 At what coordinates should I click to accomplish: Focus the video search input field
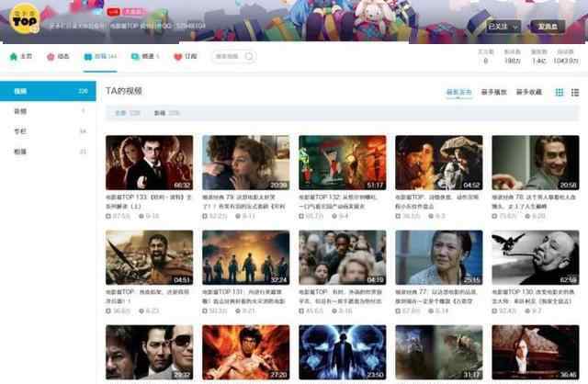click(233, 56)
